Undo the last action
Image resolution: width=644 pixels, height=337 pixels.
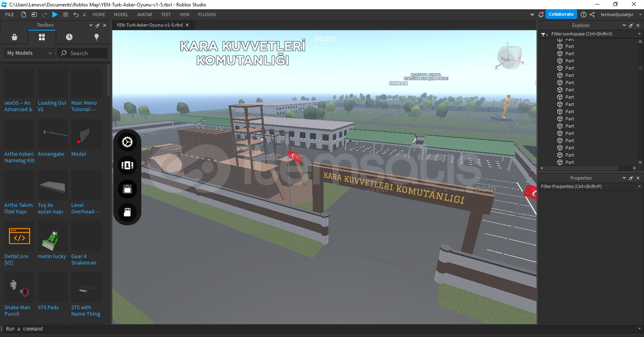(76, 14)
